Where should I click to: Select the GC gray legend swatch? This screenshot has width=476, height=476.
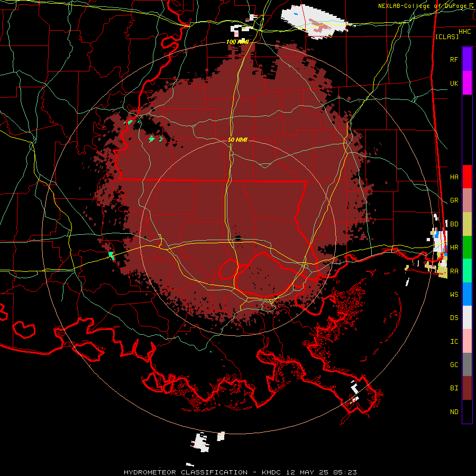467,364
